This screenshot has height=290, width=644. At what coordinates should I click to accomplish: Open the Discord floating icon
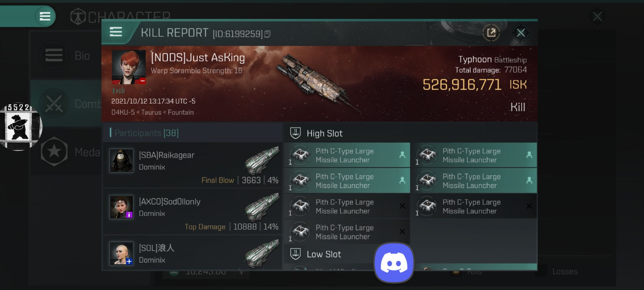click(394, 263)
